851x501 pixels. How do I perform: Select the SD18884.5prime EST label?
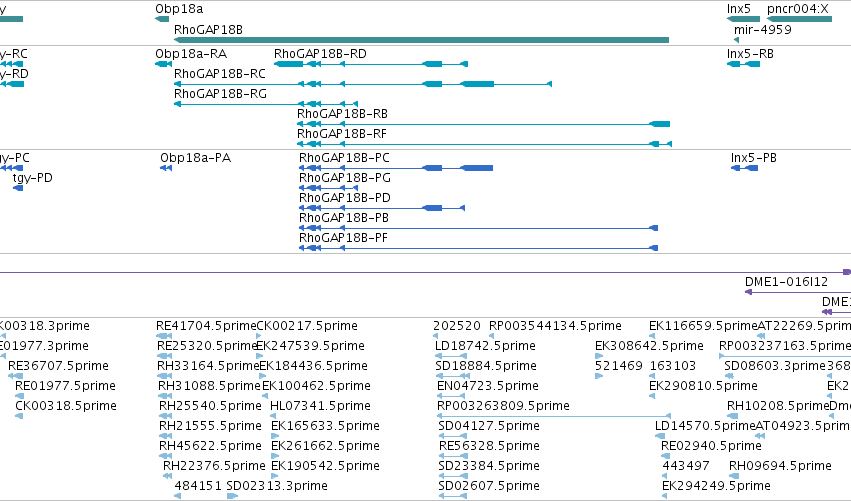point(486,366)
